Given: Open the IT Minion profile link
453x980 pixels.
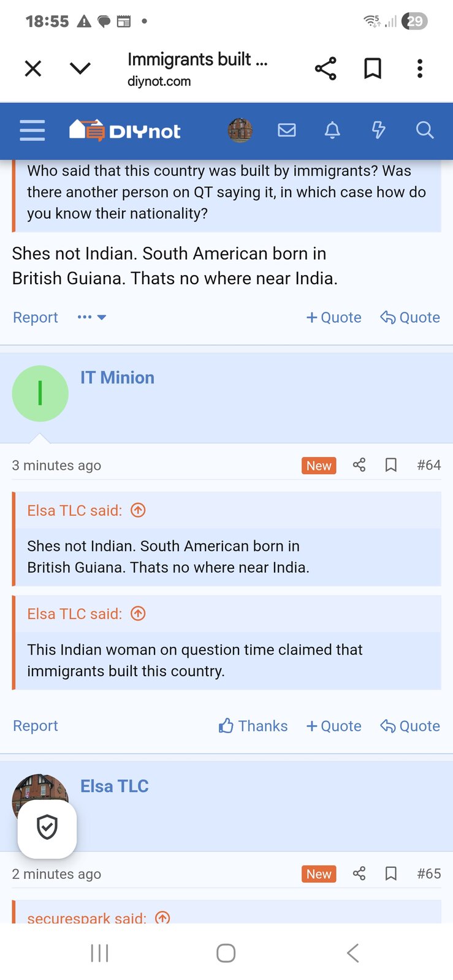Looking at the screenshot, I should click(x=117, y=378).
